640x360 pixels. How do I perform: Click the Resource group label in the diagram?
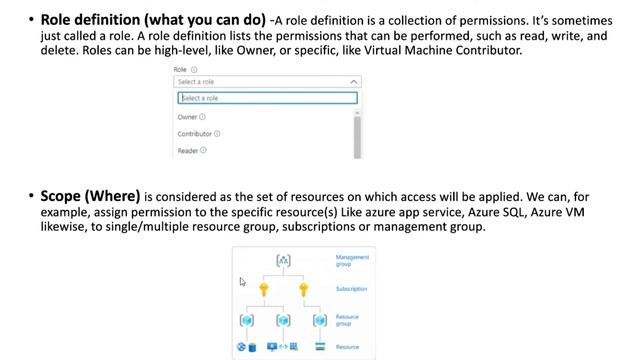[x=347, y=320]
